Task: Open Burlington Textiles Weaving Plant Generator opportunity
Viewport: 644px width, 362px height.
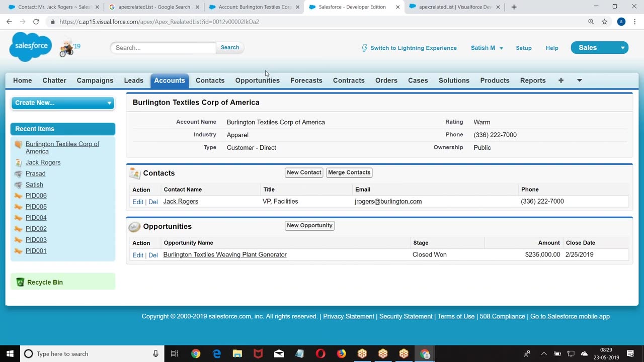Action: click(x=225, y=254)
